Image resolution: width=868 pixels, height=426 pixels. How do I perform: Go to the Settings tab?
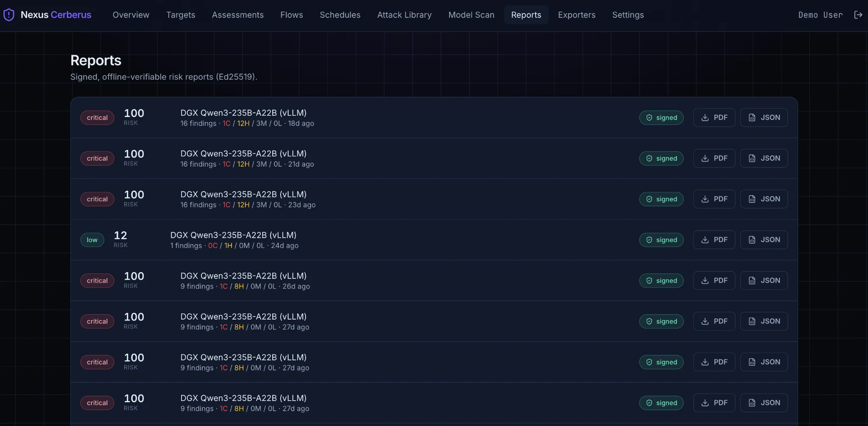(628, 15)
